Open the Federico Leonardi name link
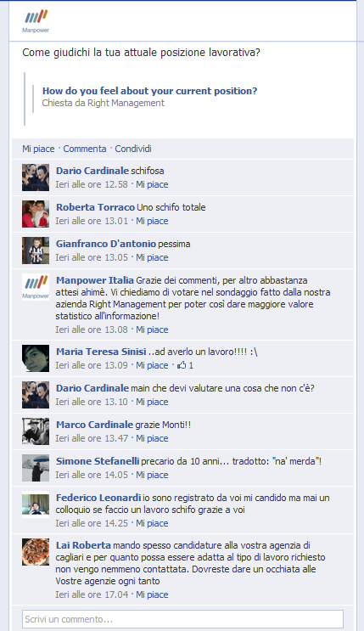Viewport: 364px width, 631px height. point(98,498)
